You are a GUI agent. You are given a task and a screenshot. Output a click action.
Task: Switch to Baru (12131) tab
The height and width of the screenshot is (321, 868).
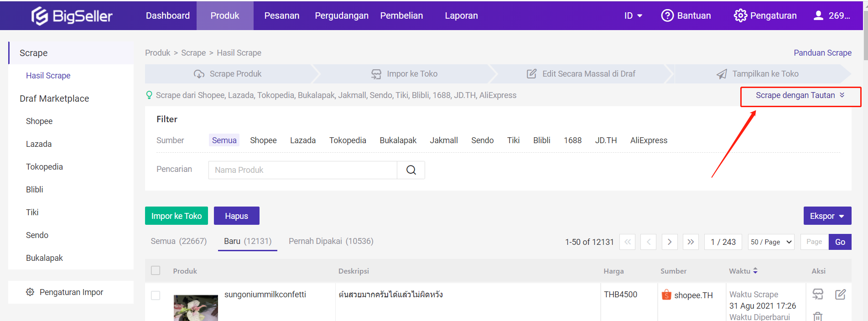pos(248,241)
